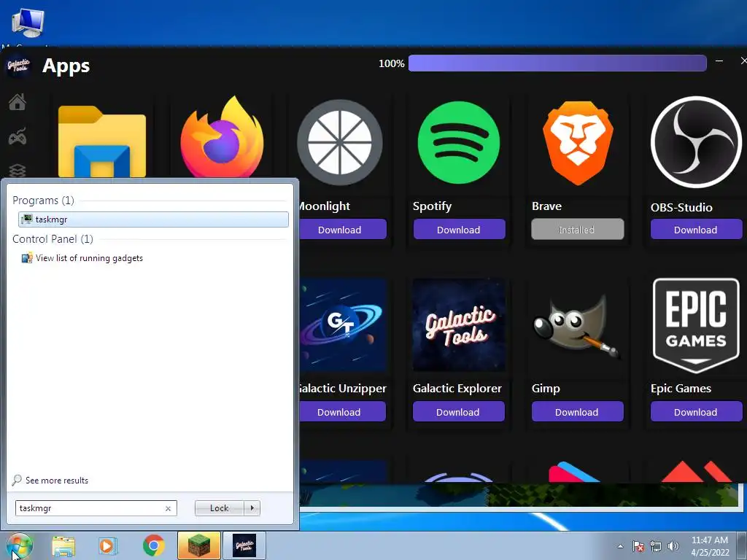Click the Spotify app name label
The width and height of the screenshot is (747, 560).
(432, 206)
